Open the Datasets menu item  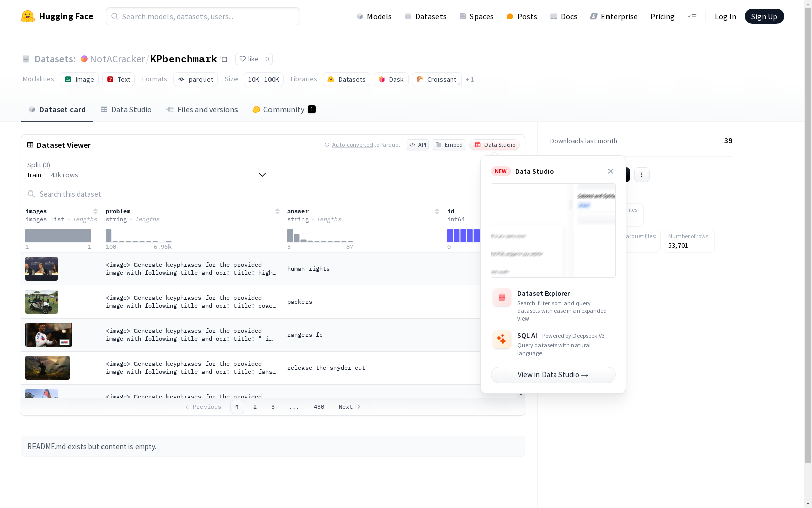(425, 16)
